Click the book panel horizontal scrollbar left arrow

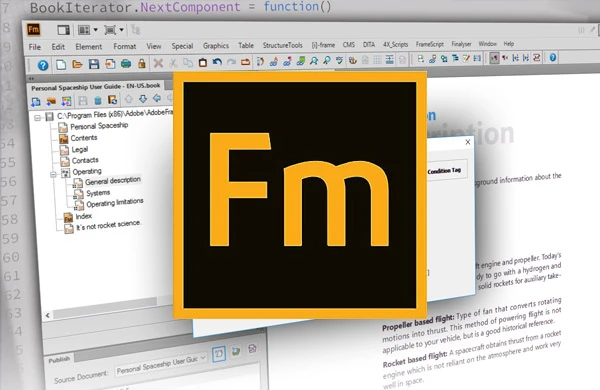(x=48, y=315)
